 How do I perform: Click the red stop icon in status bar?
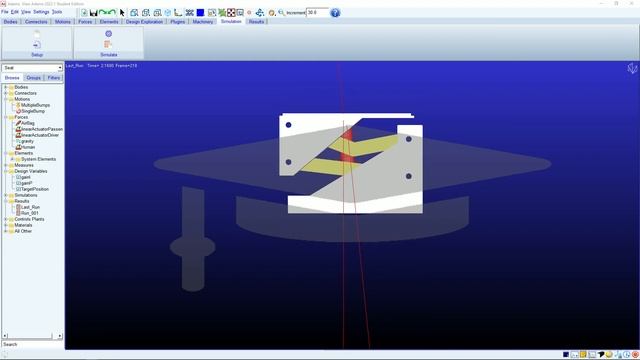pyautogui.click(x=635, y=355)
